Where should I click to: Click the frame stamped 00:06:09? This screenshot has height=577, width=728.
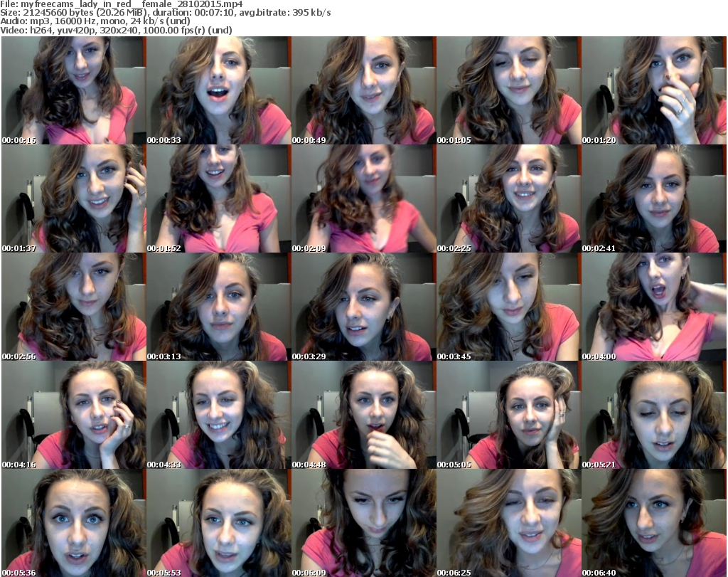363,523
